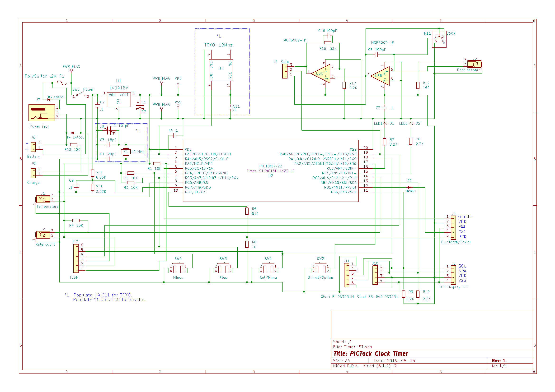Click the PolySwitch F1 fuse symbol
This screenshot has height=392, width=555.
(62, 83)
